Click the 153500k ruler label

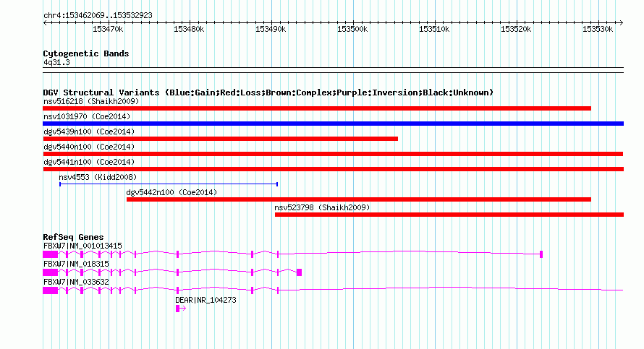[x=352, y=29]
